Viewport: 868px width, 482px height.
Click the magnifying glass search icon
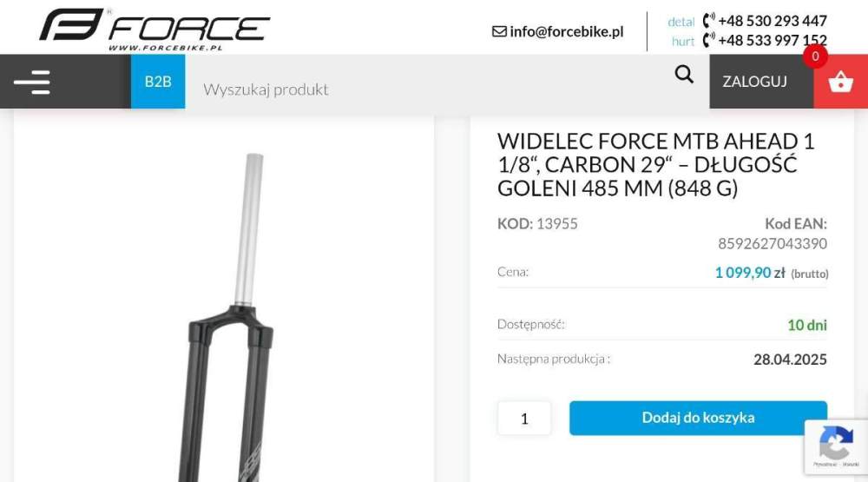coord(684,74)
